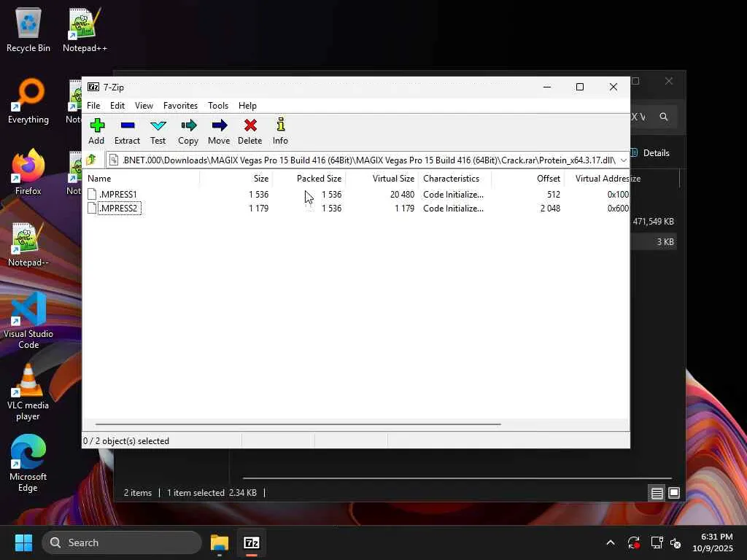Click Details button in Explorer window

coord(650,153)
